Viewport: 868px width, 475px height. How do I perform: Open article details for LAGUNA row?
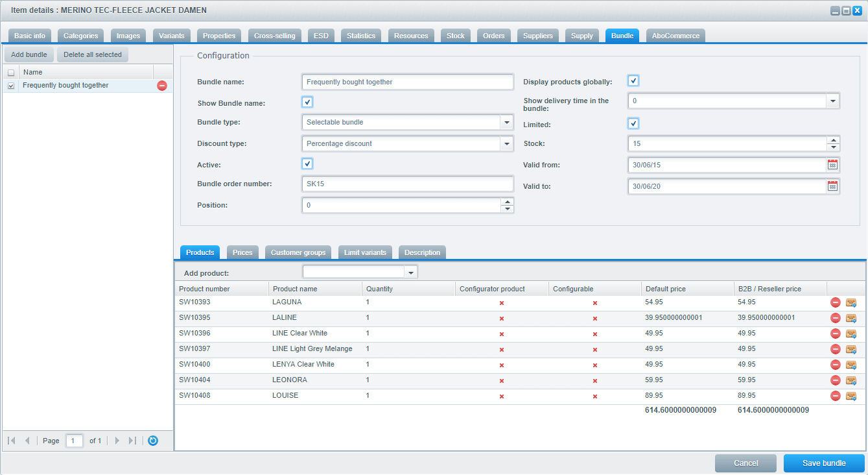851,302
